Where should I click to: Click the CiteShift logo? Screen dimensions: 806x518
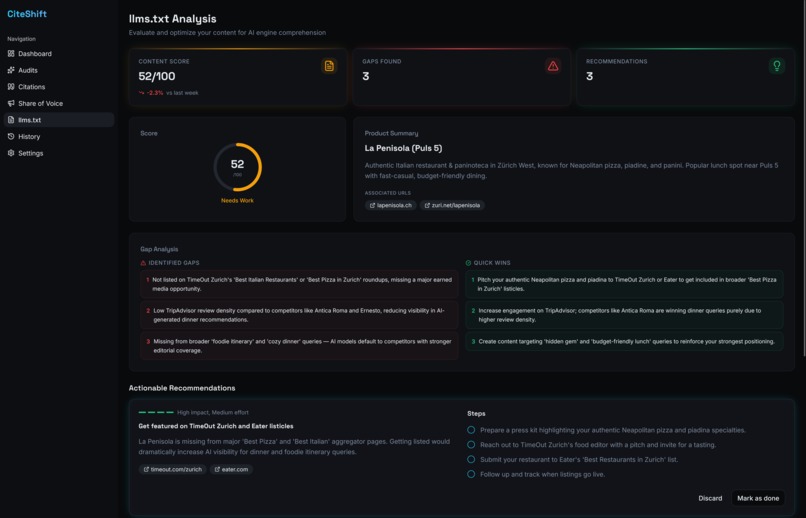[27, 14]
